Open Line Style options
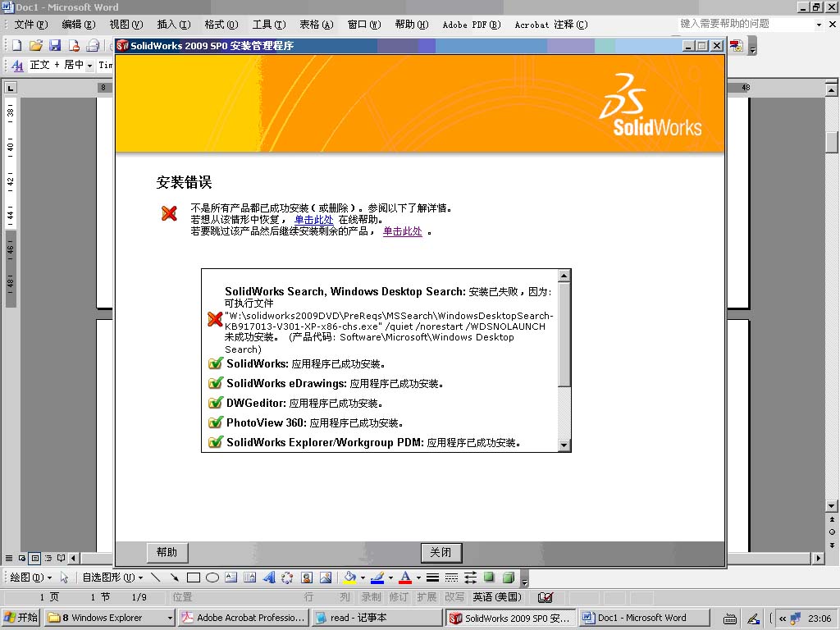The height and width of the screenshot is (630, 840). coord(433,577)
